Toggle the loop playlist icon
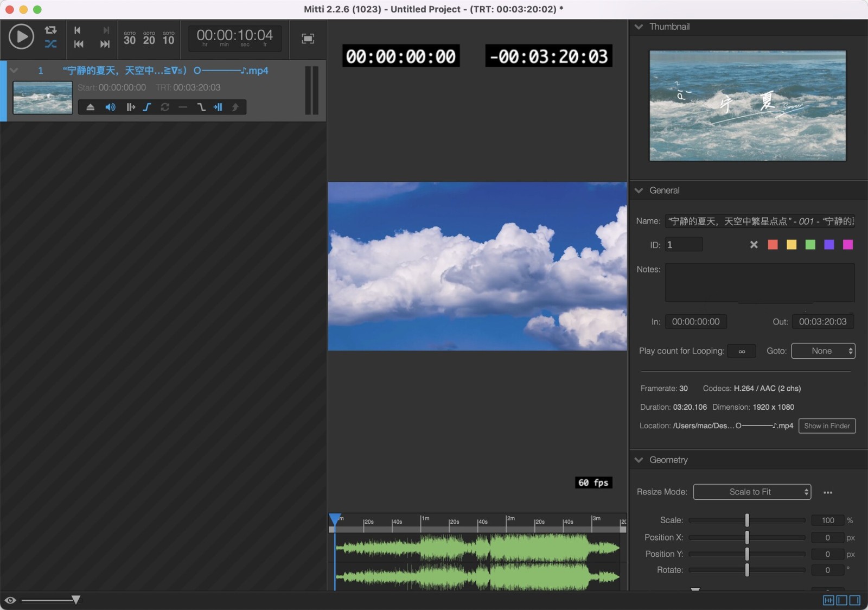 pos(50,30)
